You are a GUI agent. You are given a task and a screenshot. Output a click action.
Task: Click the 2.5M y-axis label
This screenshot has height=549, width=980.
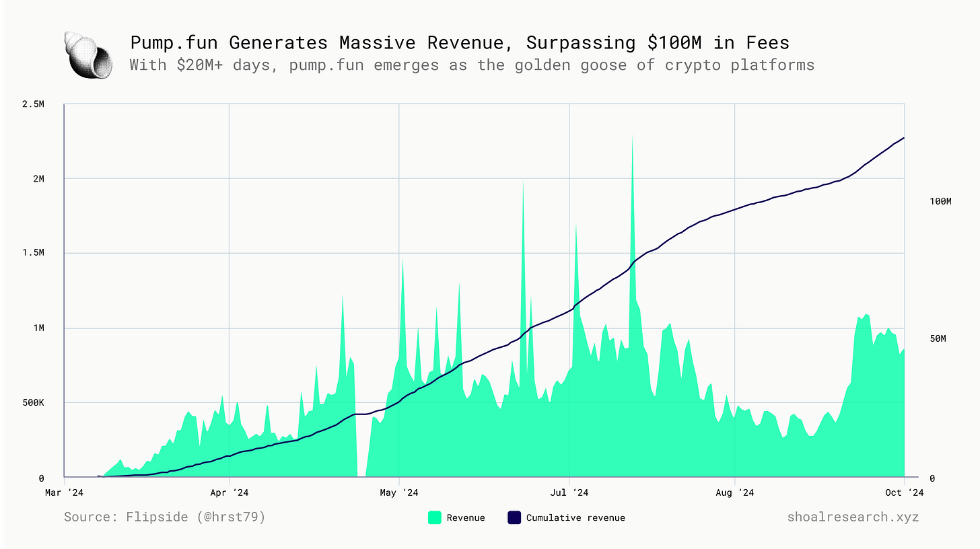coord(32,104)
